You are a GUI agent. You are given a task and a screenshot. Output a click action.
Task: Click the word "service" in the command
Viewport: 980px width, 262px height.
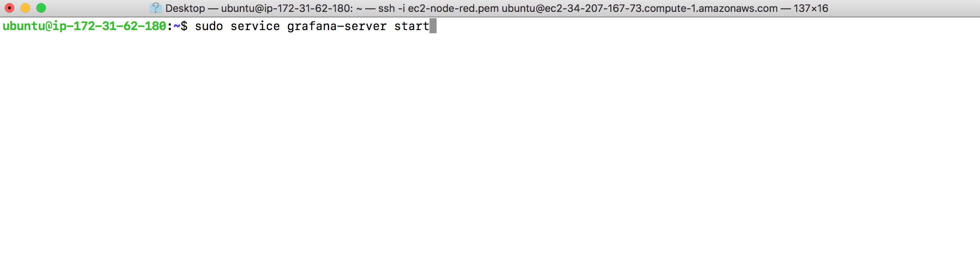pyautogui.click(x=255, y=26)
